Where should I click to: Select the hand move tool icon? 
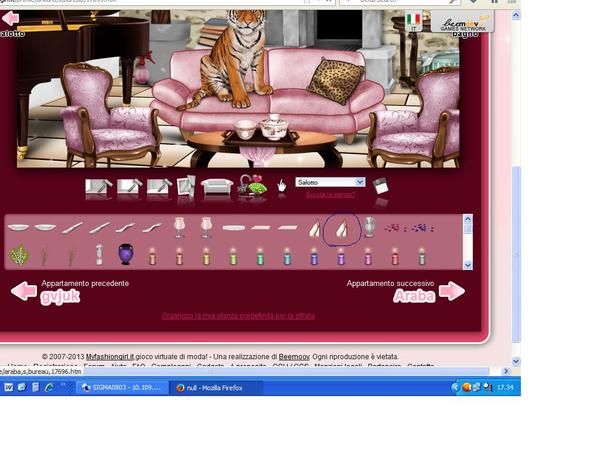coord(282,185)
